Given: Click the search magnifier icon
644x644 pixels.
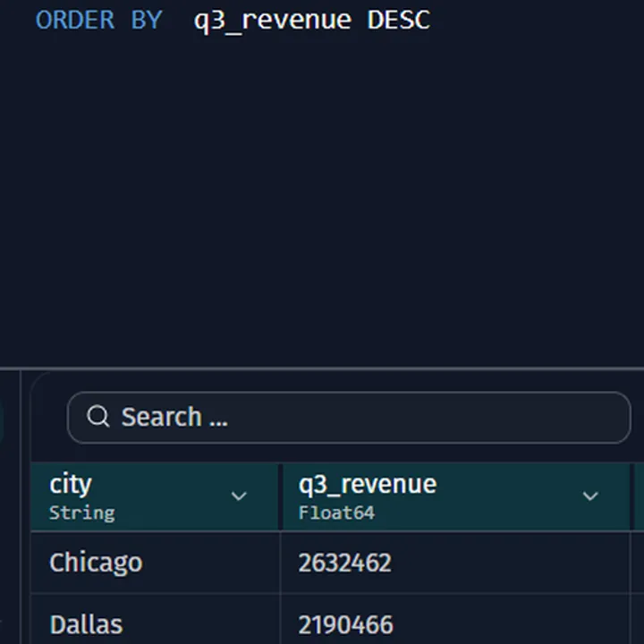Looking at the screenshot, I should tap(98, 417).
